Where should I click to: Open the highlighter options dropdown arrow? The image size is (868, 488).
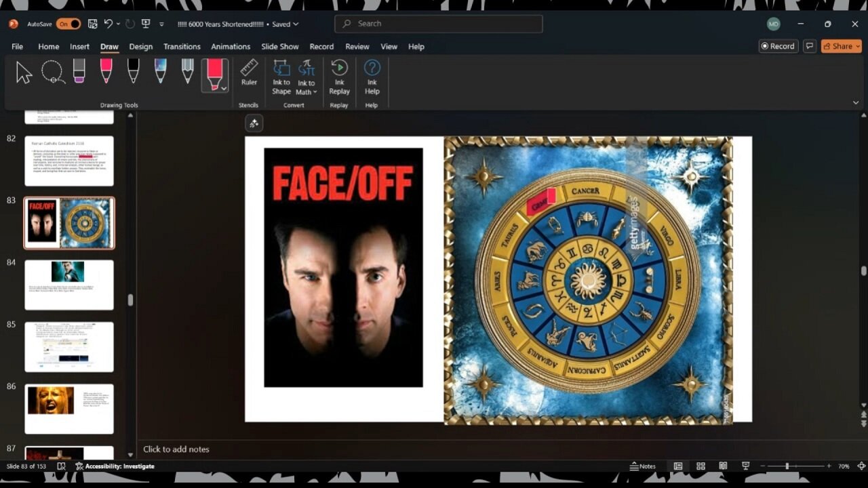224,88
